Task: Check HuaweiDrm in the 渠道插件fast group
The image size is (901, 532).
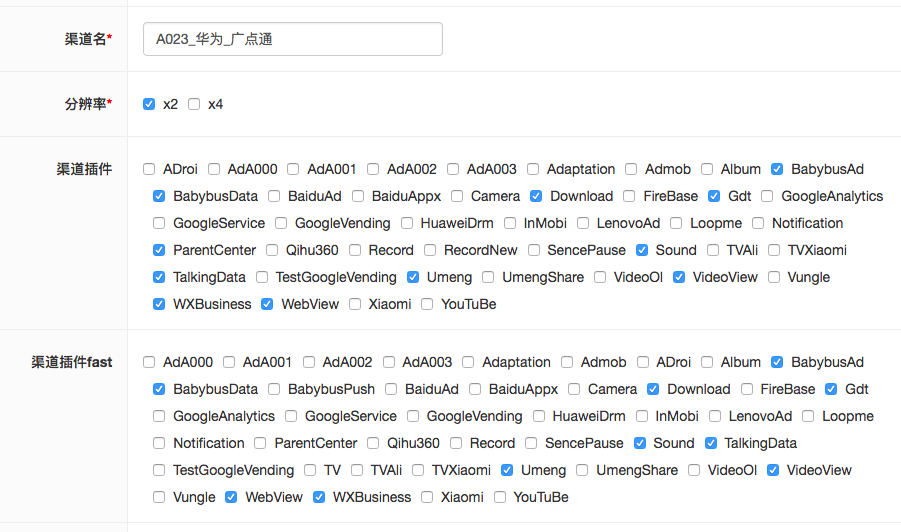Action: point(538,416)
